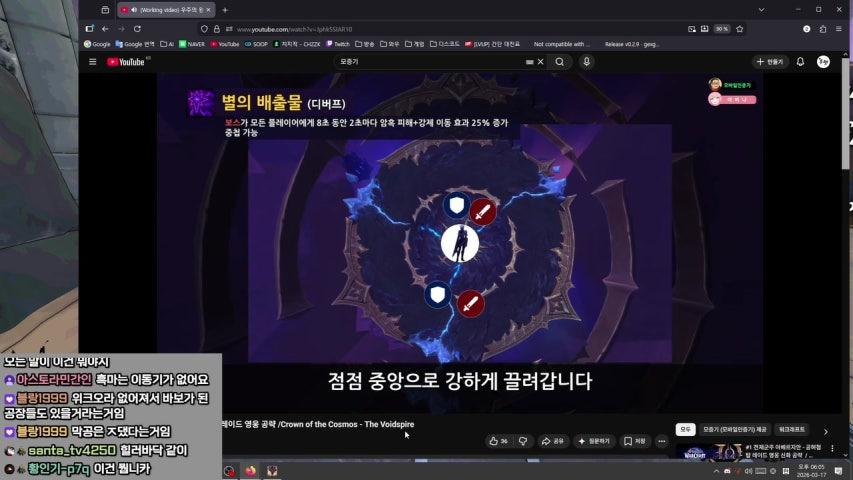
Task: Select the '모두' filter chip
Action: point(685,429)
